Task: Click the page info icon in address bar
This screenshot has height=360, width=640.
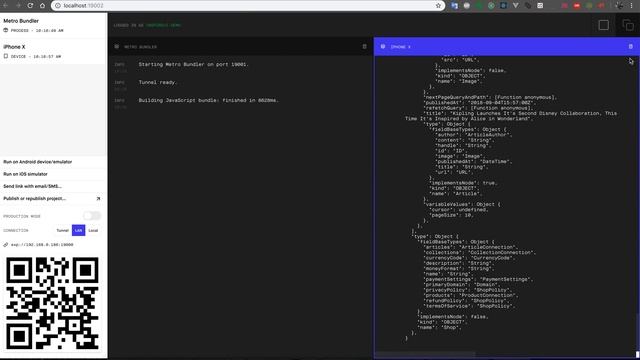Action: (58, 6)
